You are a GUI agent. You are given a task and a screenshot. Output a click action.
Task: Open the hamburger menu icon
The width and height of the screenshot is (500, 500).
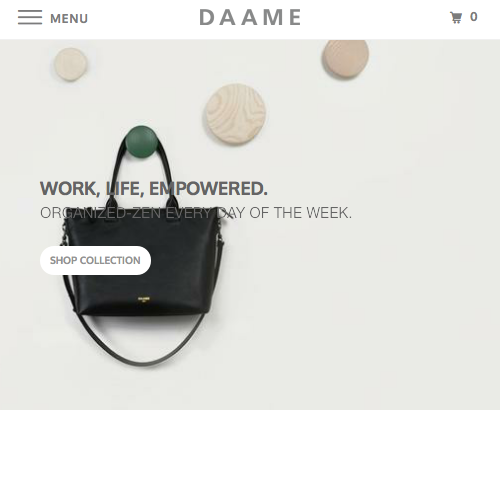[30, 17]
